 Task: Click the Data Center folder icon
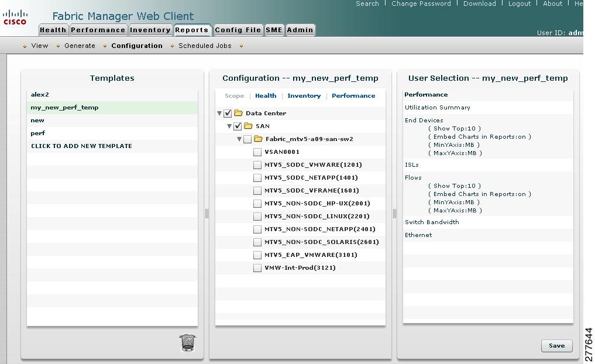click(239, 113)
